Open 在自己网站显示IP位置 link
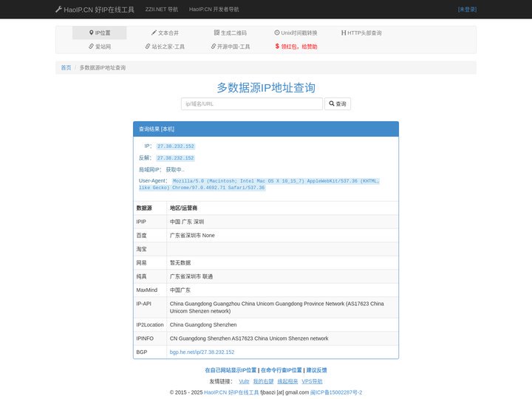532x399 pixels. click(x=231, y=370)
